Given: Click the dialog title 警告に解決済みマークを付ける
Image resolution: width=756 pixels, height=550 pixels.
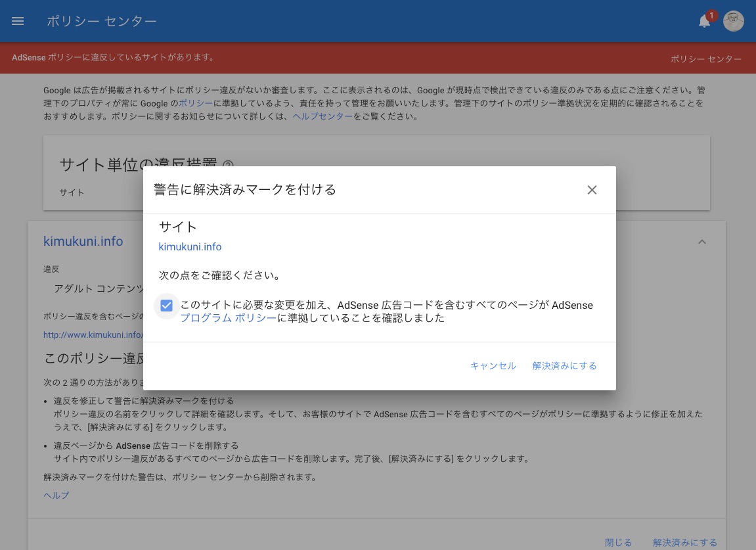Looking at the screenshot, I should (244, 190).
